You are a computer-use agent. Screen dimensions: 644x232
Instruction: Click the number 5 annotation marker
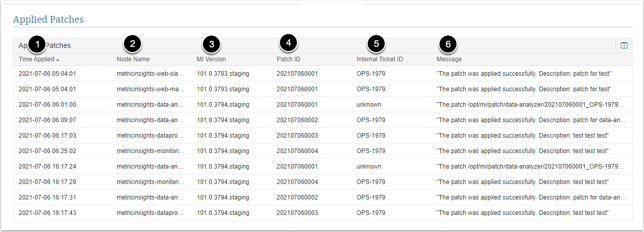[x=376, y=43]
